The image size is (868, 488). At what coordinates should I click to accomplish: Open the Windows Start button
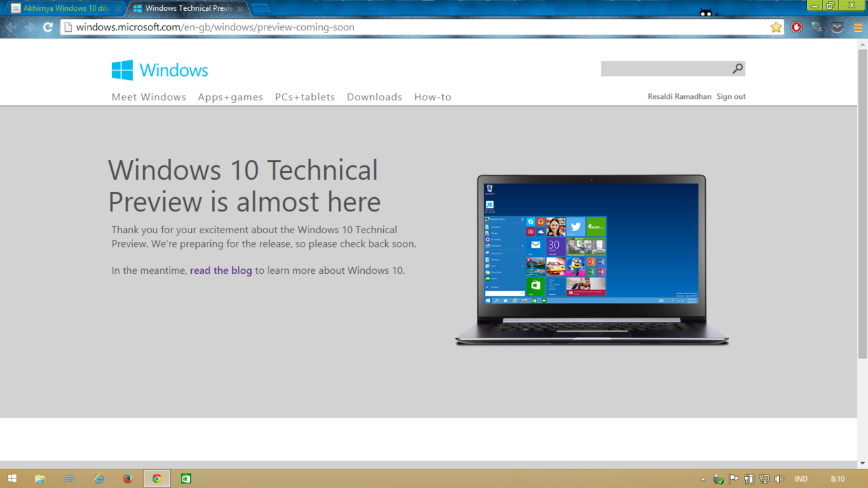point(12,479)
